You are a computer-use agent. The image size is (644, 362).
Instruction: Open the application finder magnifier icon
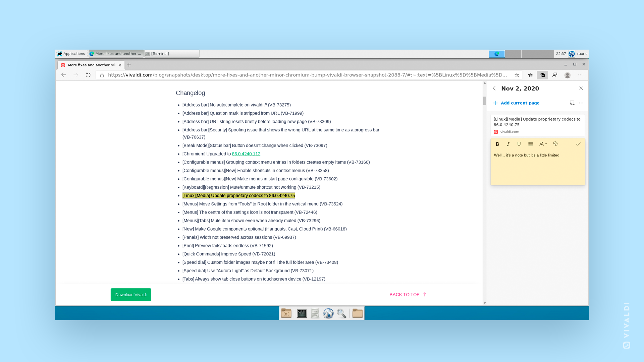[341, 313]
